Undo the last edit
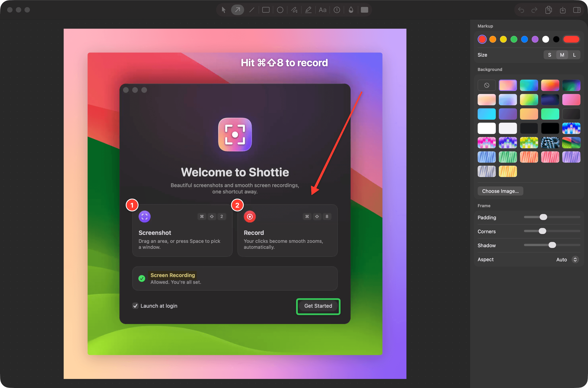 521,10
